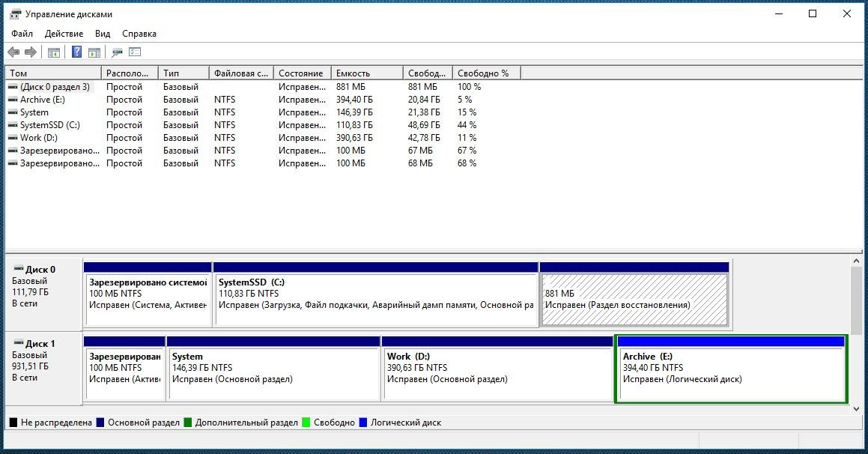
Task: Click the Forward arrow toolbar icon
Action: [x=31, y=52]
